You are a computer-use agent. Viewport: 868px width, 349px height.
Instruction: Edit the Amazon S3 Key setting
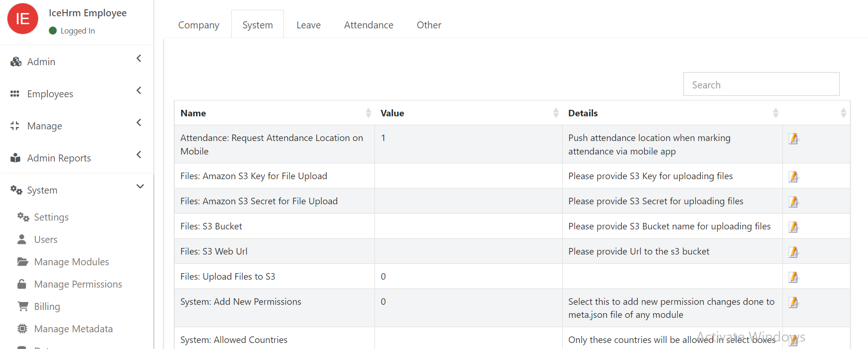tap(793, 177)
